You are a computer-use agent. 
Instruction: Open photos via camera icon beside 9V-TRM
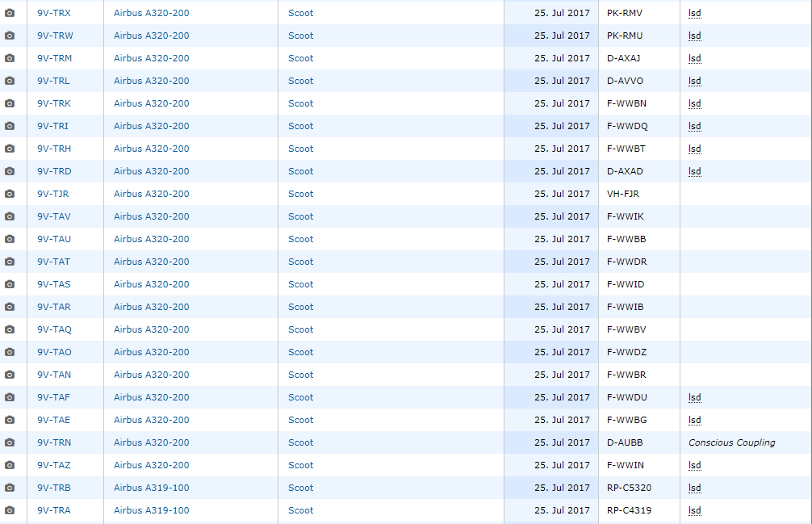coord(10,58)
